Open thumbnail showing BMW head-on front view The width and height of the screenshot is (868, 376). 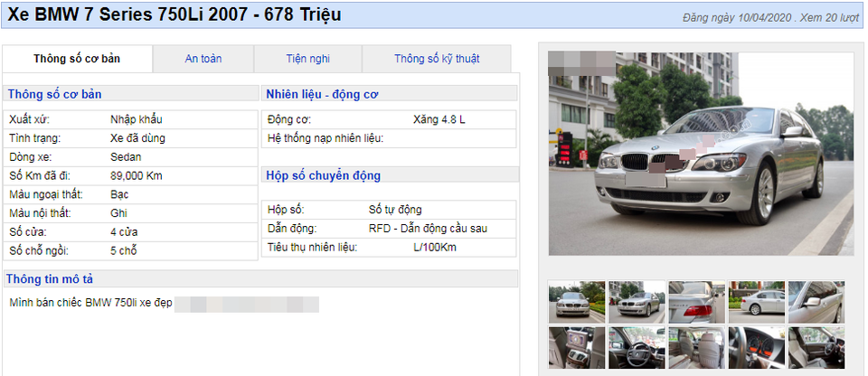pyautogui.click(x=577, y=302)
